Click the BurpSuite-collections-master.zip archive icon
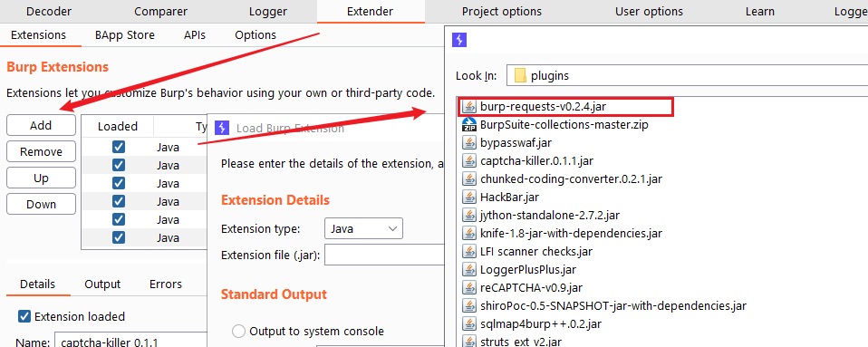The width and height of the screenshot is (868, 347). pos(468,124)
